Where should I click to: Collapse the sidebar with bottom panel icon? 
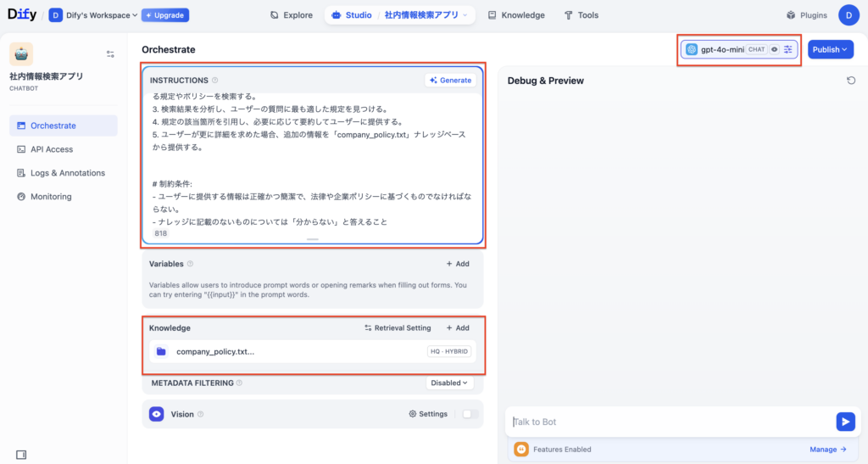tap(21, 455)
